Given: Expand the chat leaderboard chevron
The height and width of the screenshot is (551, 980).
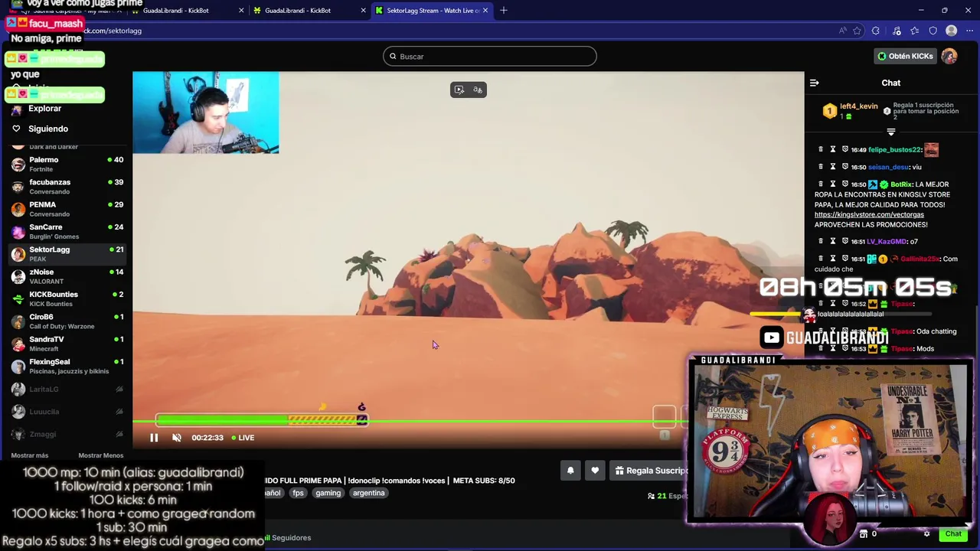Looking at the screenshot, I should [890, 132].
